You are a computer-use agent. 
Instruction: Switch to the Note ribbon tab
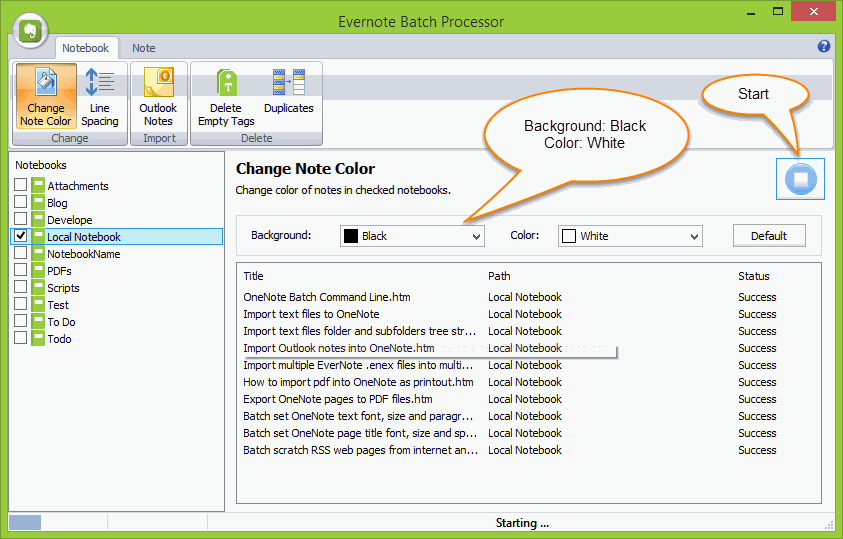coord(144,48)
